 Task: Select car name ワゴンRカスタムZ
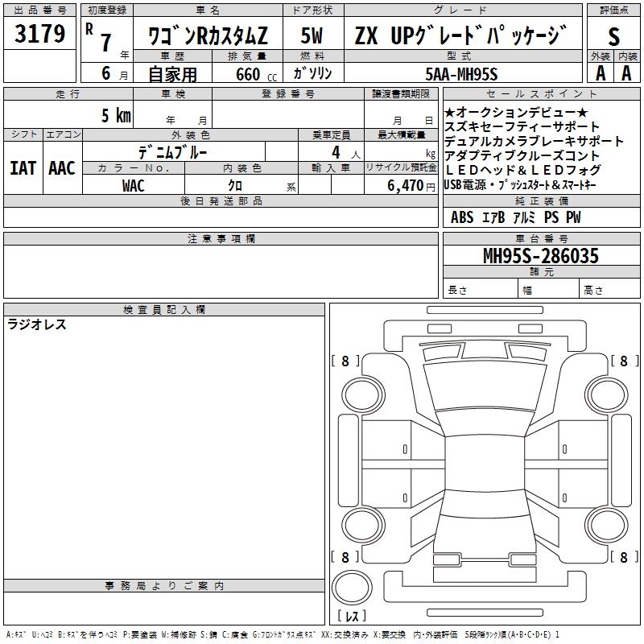coord(208,35)
